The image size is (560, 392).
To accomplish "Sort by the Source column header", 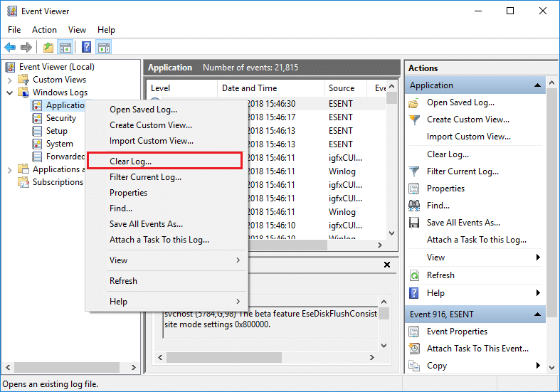I will (x=345, y=88).
